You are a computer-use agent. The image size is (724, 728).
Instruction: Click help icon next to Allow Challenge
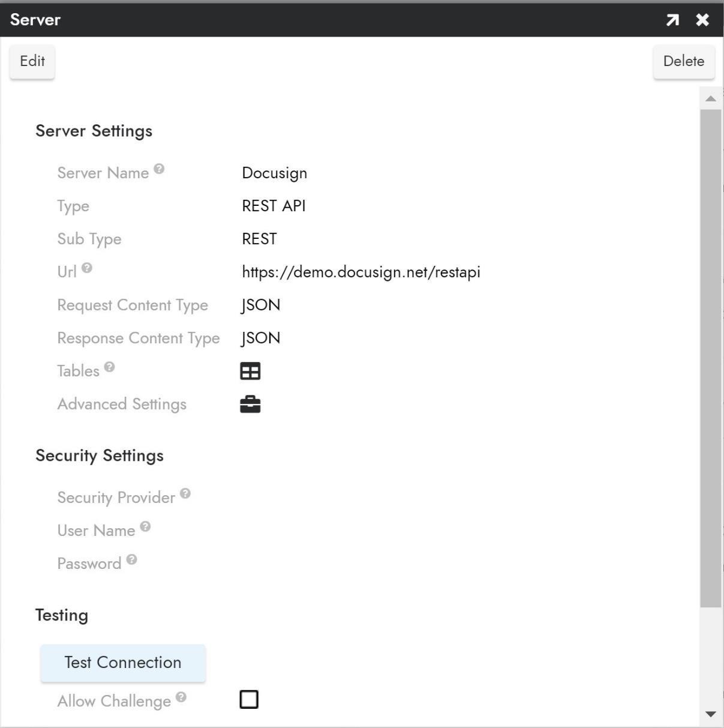(x=181, y=697)
